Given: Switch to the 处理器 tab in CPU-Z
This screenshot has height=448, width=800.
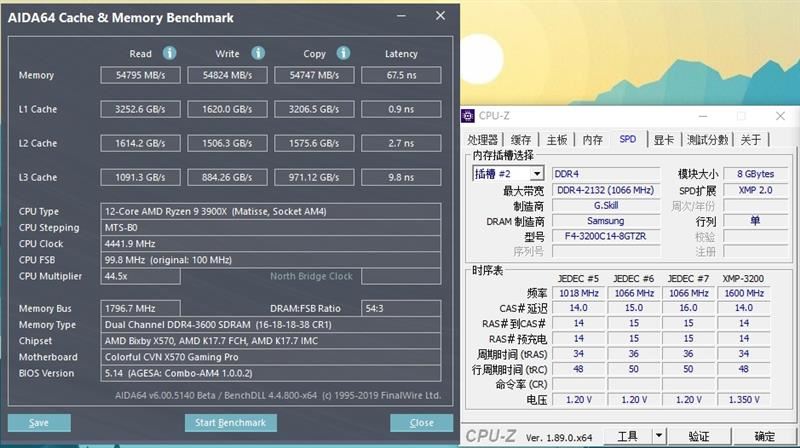Looking at the screenshot, I should click(x=483, y=140).
